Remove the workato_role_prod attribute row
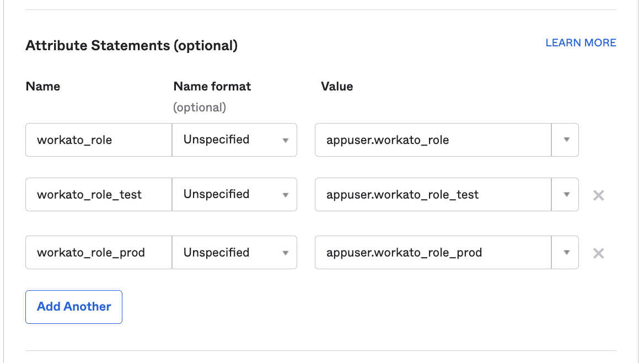 click(x=598, y=253)
